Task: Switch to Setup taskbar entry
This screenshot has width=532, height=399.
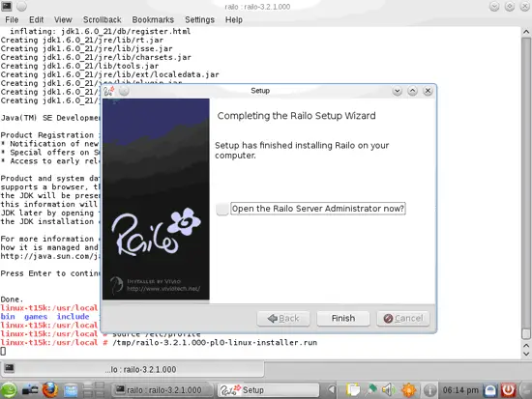Action: click(x=268, y=390)
